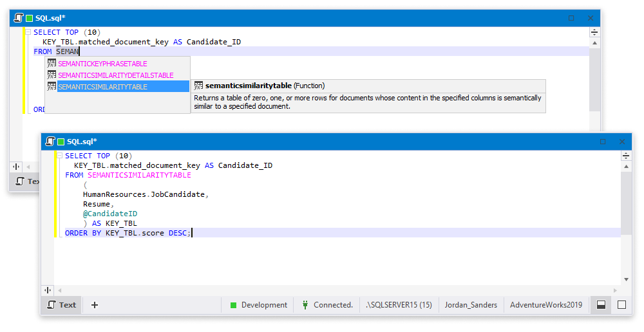Click the SQL.sql* title in the front window
The width and height of the screenshot is (644, 332).
click(82, 142)
